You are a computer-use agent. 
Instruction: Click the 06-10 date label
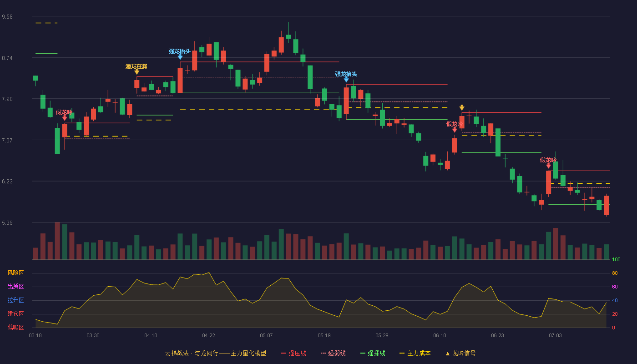[x=440, y=335]
